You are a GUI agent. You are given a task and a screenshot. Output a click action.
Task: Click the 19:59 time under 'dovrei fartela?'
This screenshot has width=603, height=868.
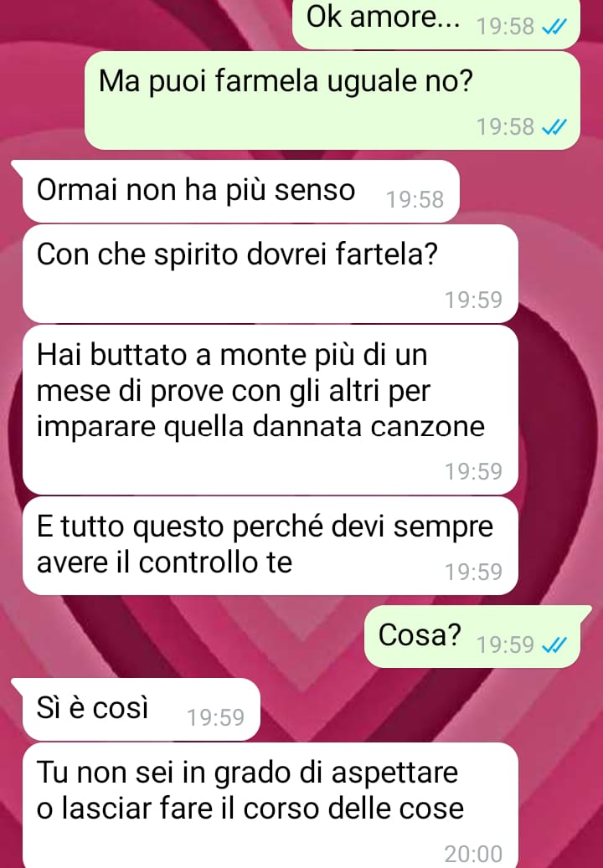click(473, 300)
